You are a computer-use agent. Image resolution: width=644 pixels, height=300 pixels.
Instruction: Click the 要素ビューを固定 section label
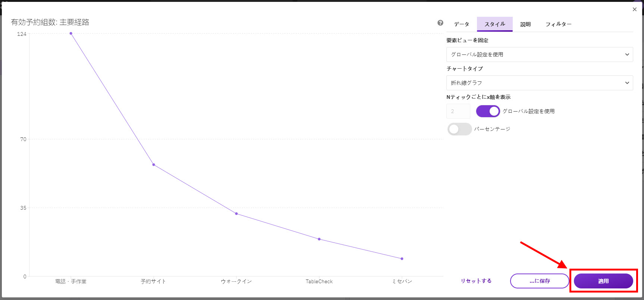(467, 40)
